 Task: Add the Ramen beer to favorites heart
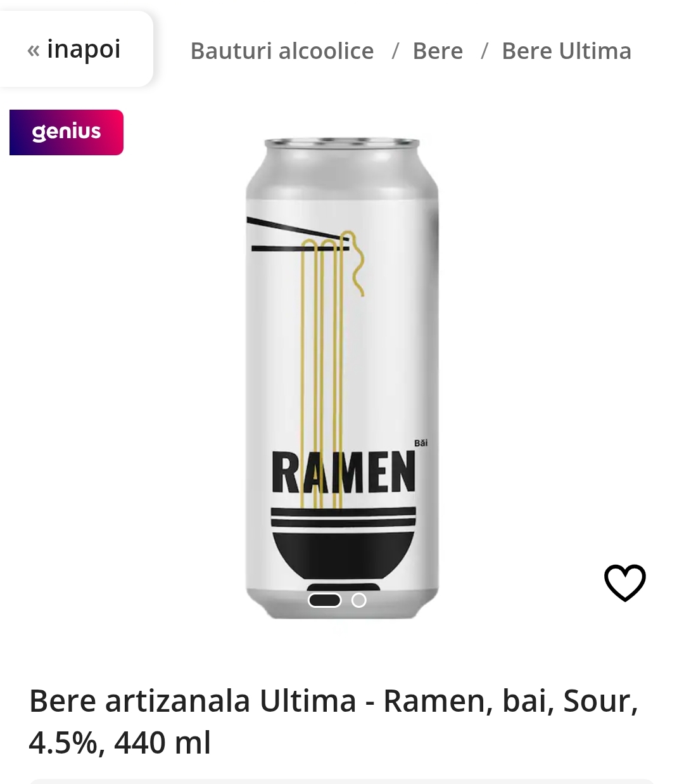[x=624, y=582]
